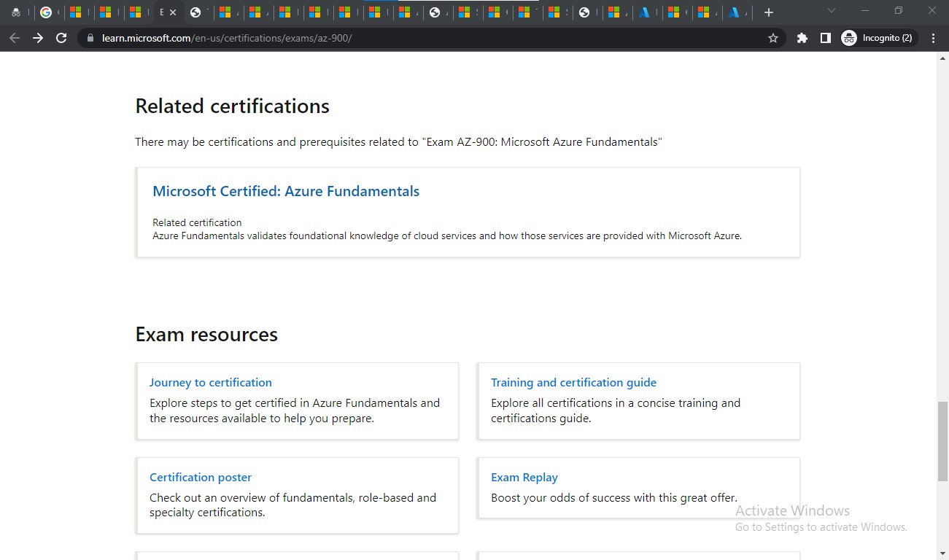View site information via the padlock icon

[89, 38]
